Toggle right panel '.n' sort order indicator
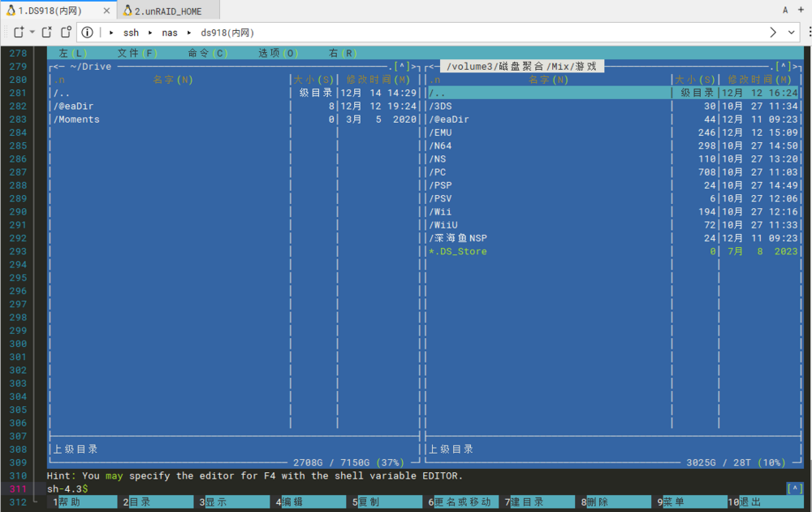The width and height of the screenshot is (812, 512). 434,80
